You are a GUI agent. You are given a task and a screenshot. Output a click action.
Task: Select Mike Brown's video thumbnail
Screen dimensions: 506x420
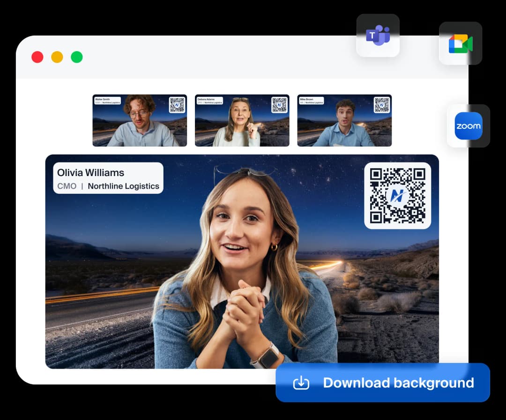click(344, 121)
